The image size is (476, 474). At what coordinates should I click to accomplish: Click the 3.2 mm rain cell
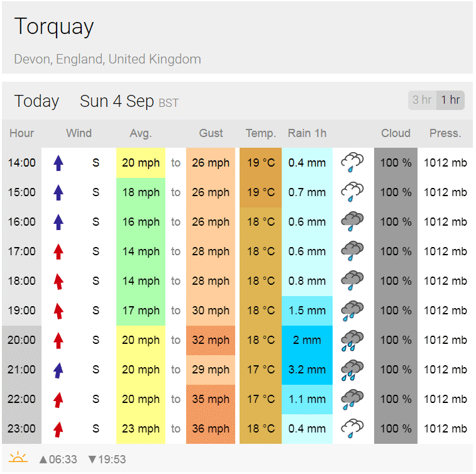pyautogui.click(x=307, y=370)
